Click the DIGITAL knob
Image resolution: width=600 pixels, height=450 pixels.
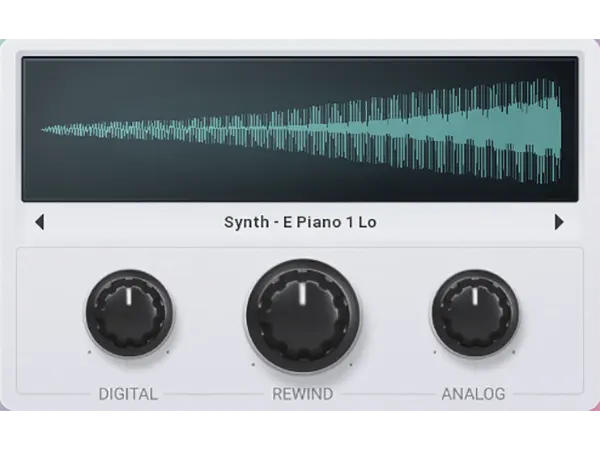[x=129, y=309]
